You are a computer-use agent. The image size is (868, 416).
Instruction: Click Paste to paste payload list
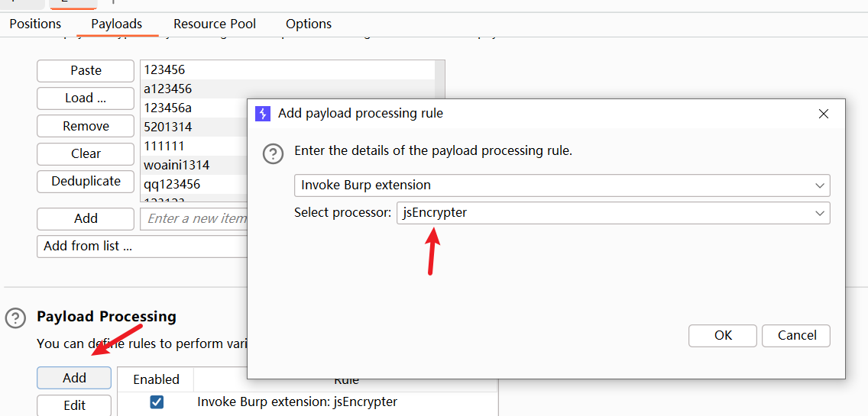[x=86, y=70]
